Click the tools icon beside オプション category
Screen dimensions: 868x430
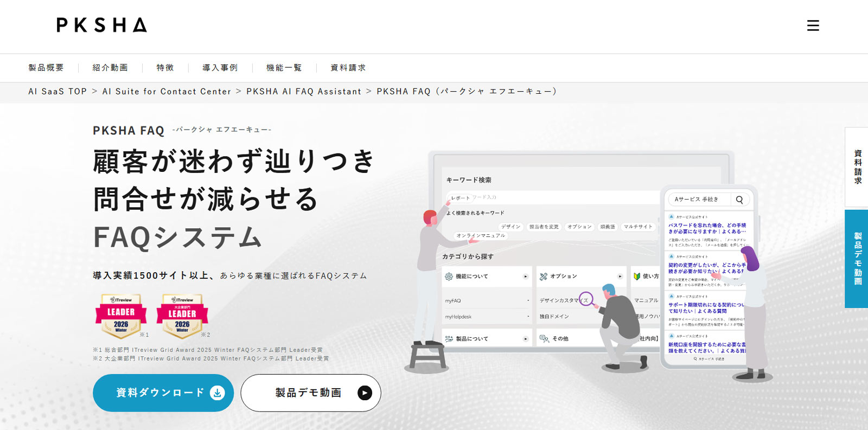click(543, 277)
